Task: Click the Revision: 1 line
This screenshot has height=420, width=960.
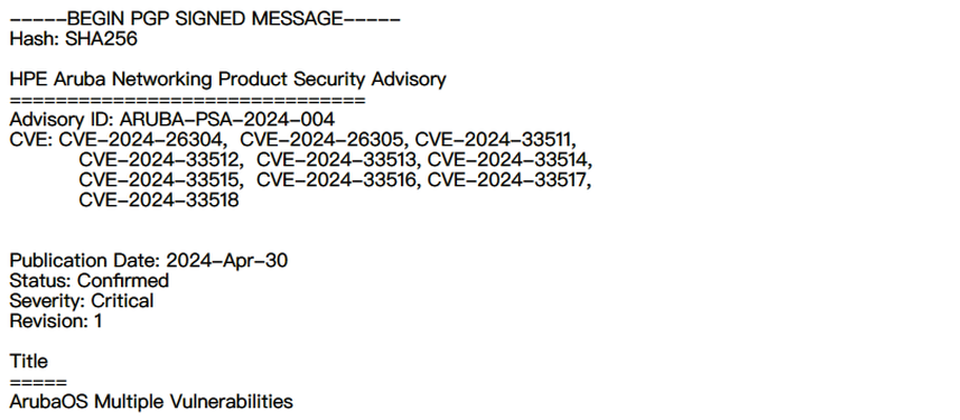Action: [56, 321]
